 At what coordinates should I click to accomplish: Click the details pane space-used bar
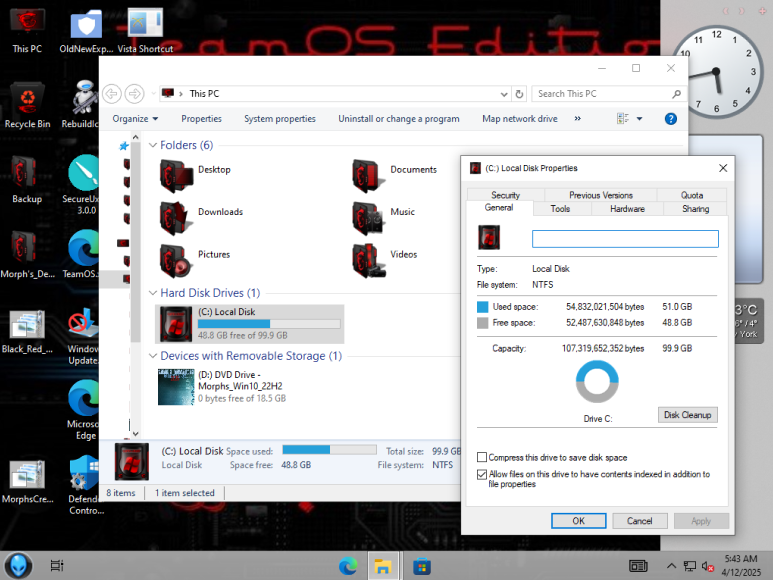pyautogui.click(x=329, y=449)
